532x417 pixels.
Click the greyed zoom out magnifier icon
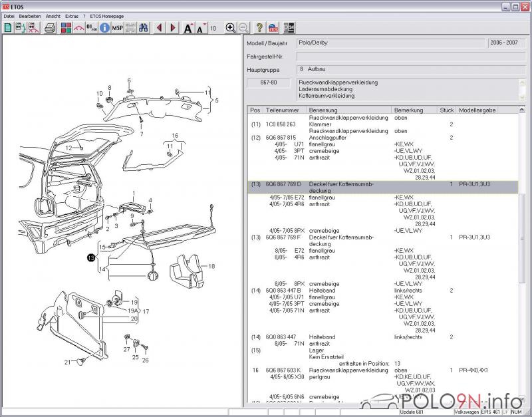[x=243, y=28]
